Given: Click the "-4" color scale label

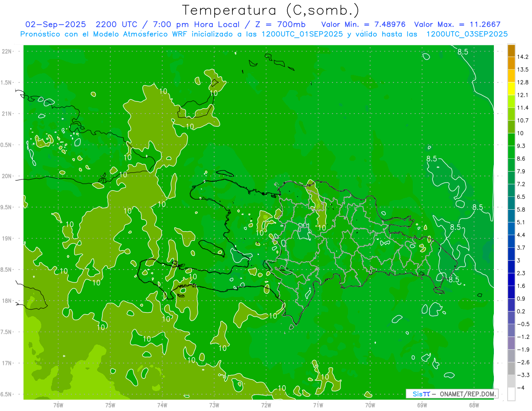Looking at the screenshot, I should pyautogui.click(x=521, y=388).
